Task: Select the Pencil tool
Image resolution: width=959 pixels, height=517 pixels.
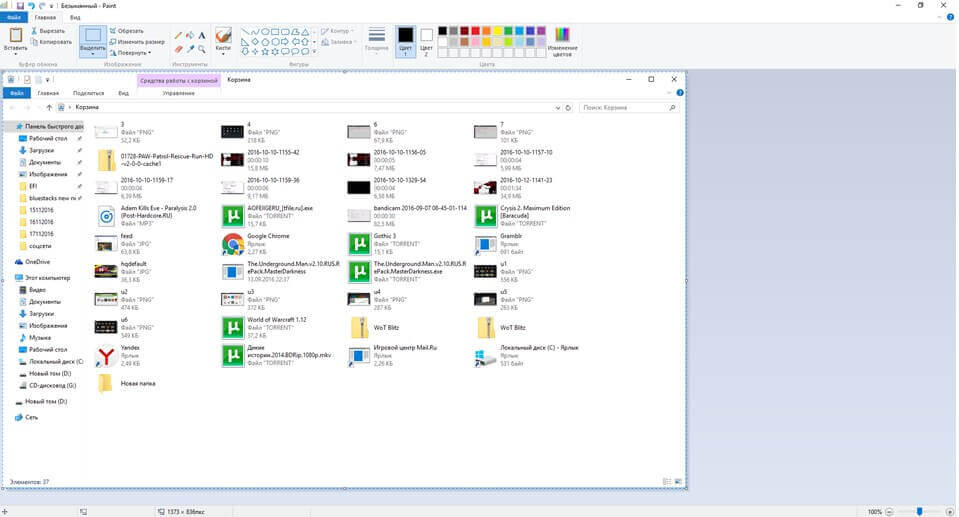Action: tap(178, 33)
